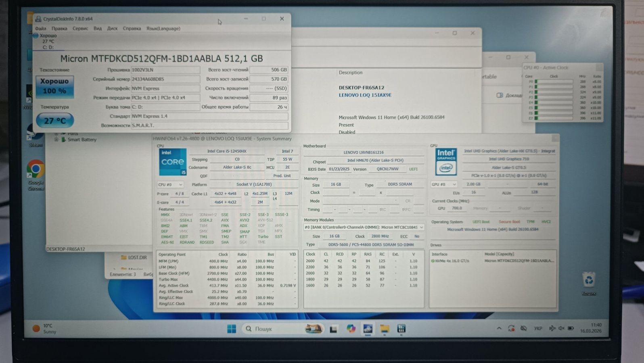Click the Task View taskbar icon
Image resolution: width=644 pixels, height=363 pixels.
[333, 329]
